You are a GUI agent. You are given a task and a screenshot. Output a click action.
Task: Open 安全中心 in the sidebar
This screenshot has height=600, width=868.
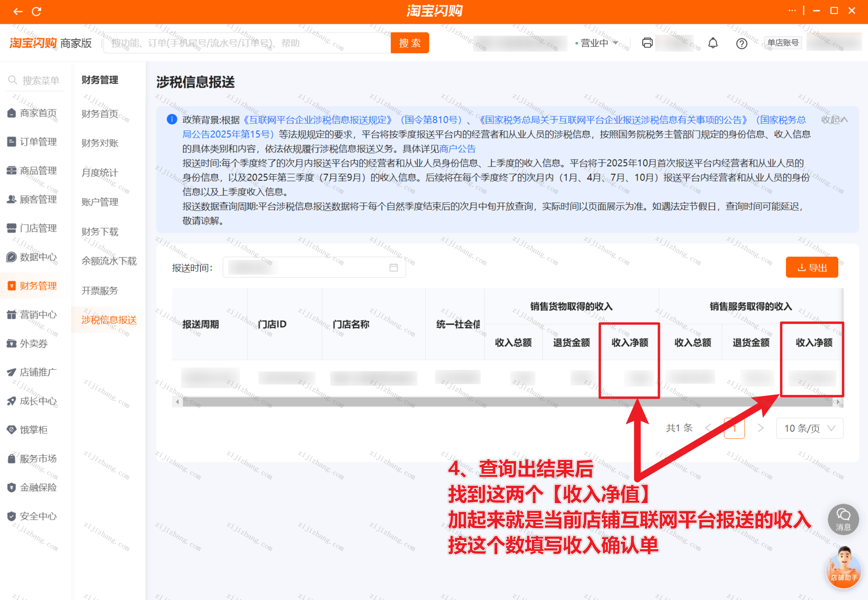point(33,516)
